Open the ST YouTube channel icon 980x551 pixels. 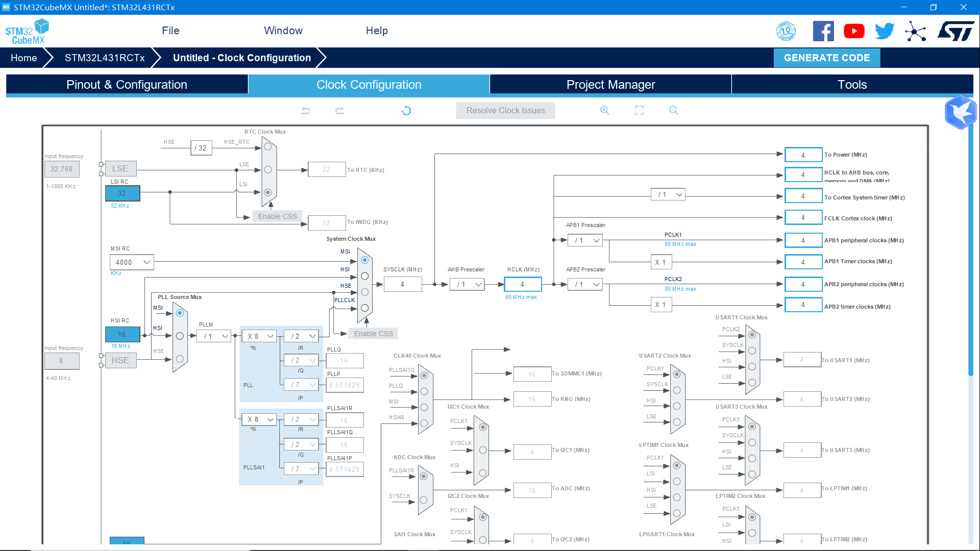(x=853, y=31)
